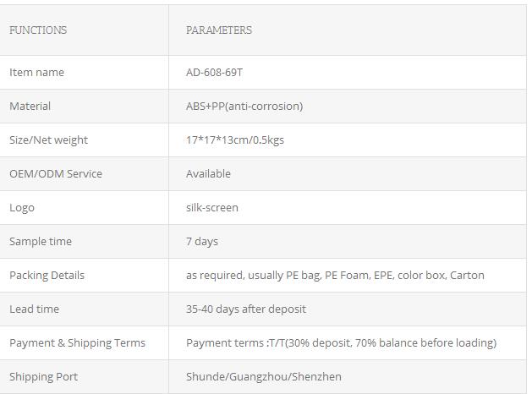Click the 17*17*13cm/0.5kgs value

[235, 140]
